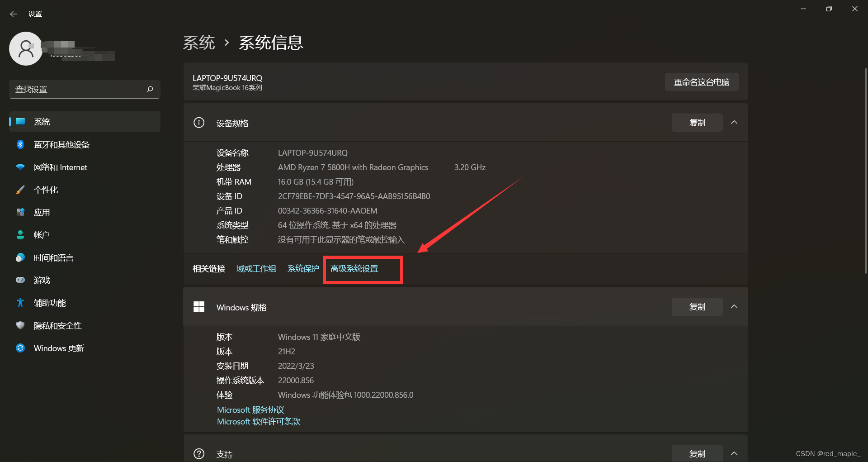Viewport: 868px width, 462px height.
Task: Click the 个性化 paintbrush icon
Action: point(20,190)
